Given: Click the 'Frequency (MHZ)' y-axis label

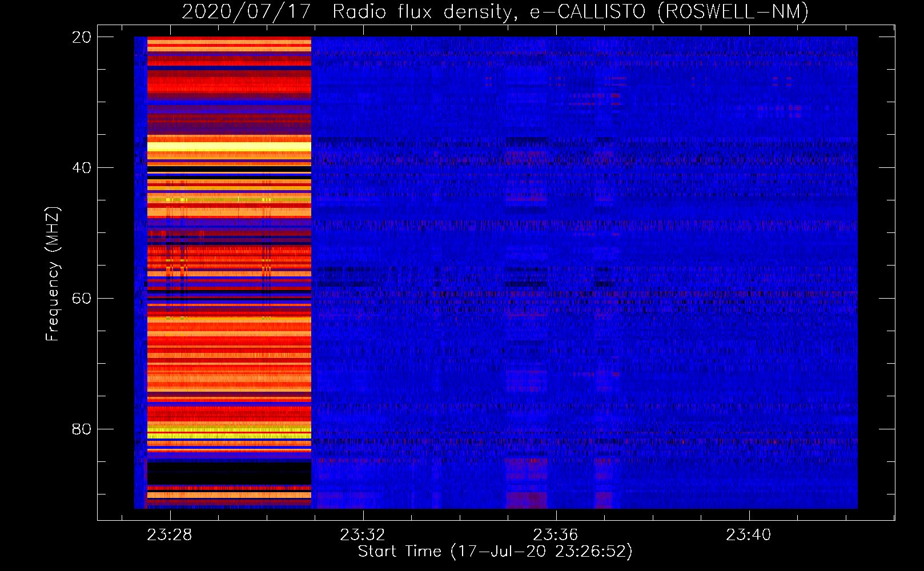Looking at the screenshot, I should point(53,274).
